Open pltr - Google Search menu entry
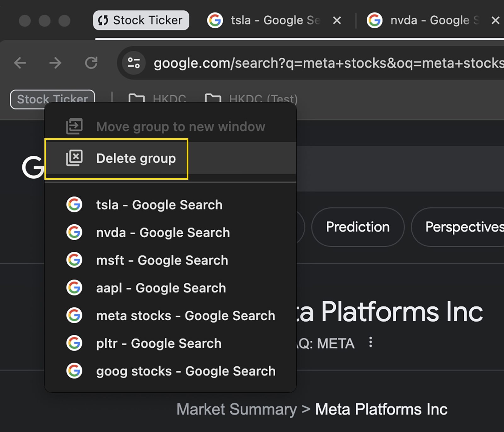 click(x=170, y=343)
